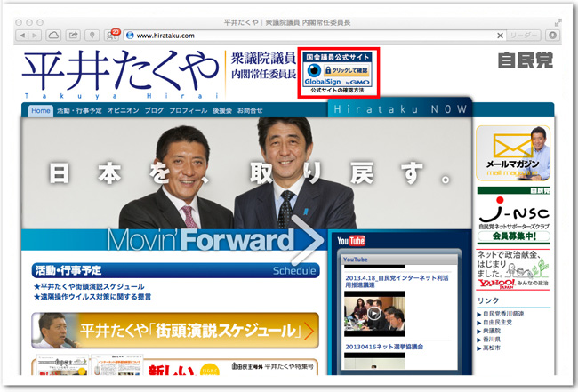The width and height of the screenshot is (578, 392).
Task: Click the YouTube logo above video panel
Action: (x=351, y=241)
